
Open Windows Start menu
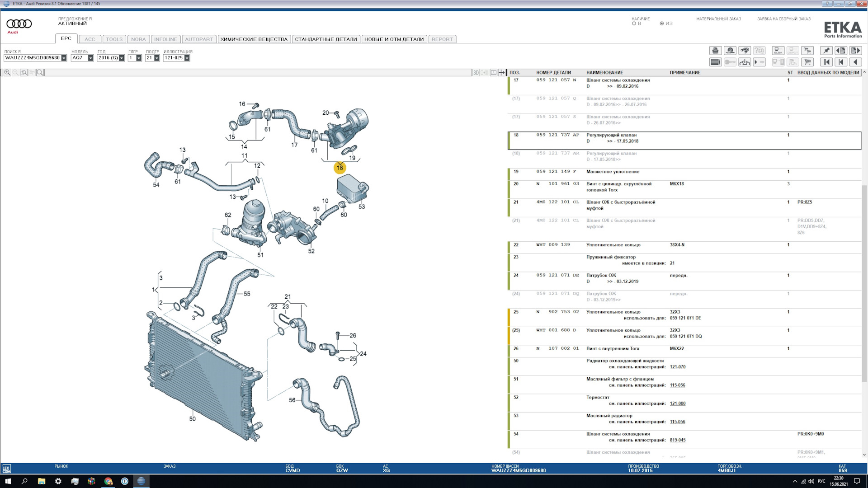coord(8,481)
